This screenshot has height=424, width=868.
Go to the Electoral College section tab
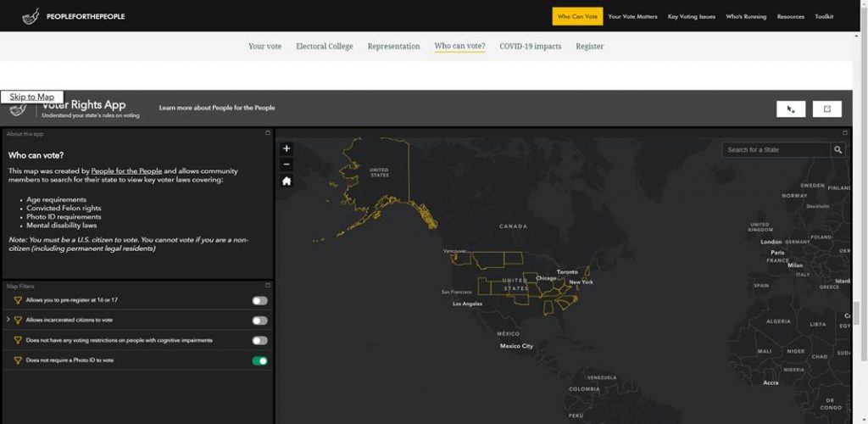(x=325, y=47)
